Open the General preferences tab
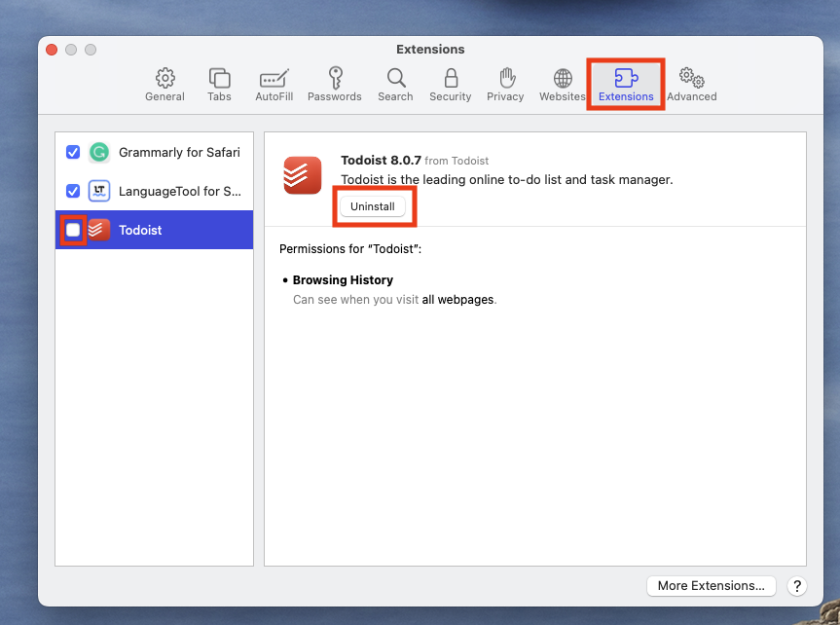Screen dimensions: 840x625 (165, 85)
